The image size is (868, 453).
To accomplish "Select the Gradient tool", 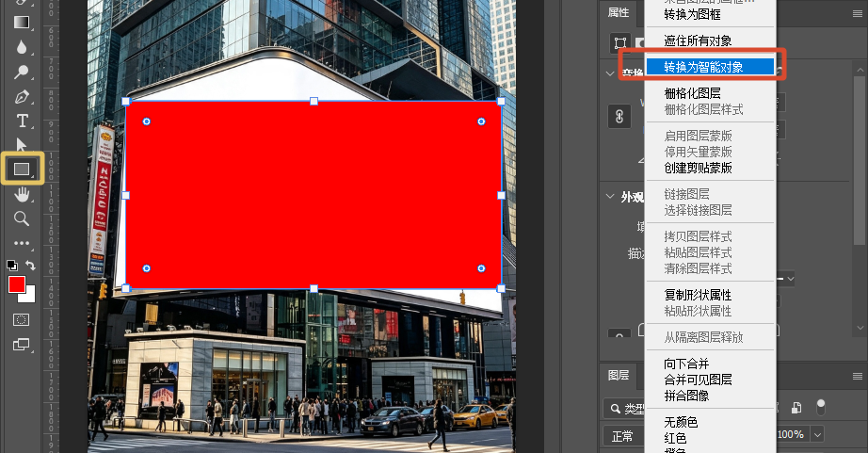I will 22,23.
